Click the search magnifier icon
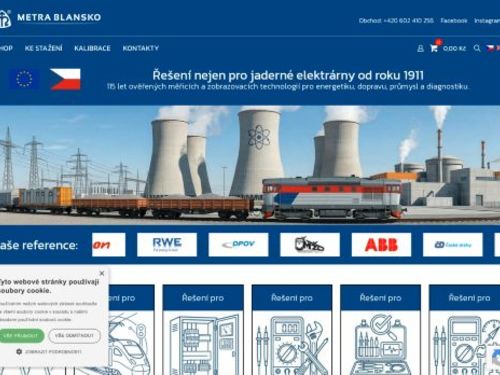 point(477,48)
